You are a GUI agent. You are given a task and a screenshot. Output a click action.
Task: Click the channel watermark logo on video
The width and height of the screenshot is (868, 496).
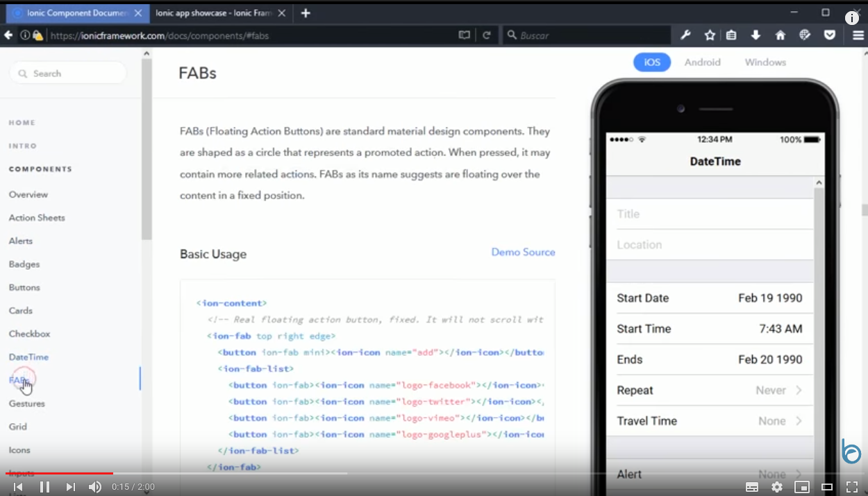pyautogui.click(x=851, y=452)
